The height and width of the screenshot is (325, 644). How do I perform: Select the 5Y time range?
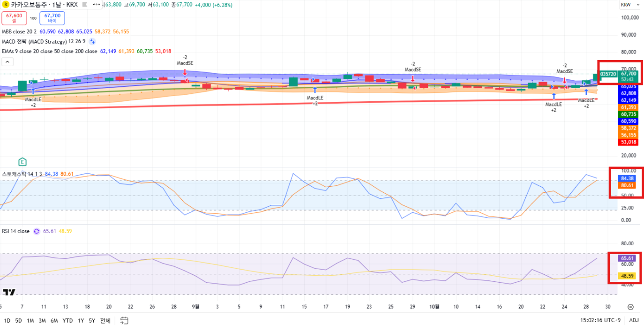pos(92,321)
